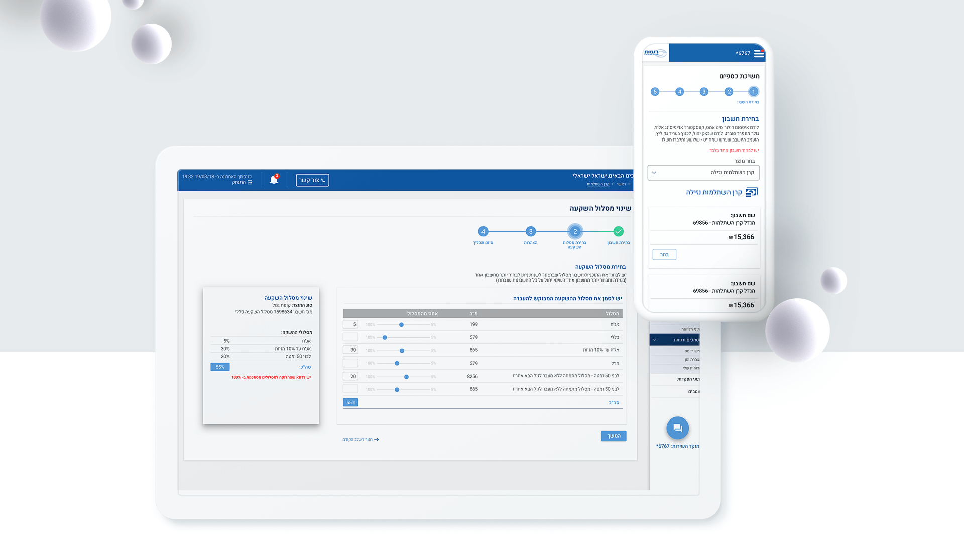
Task: Click the red 100% allocation warning text
Action: tap(271, 377)
